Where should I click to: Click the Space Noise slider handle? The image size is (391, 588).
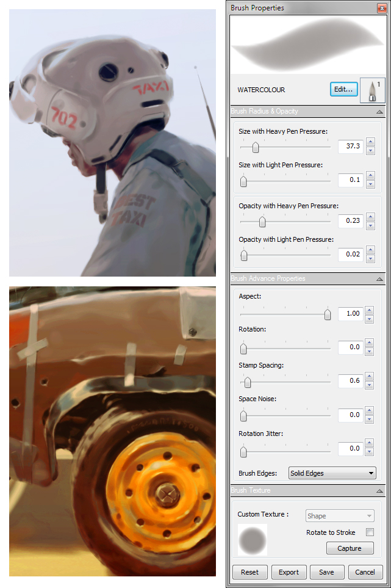243,416
